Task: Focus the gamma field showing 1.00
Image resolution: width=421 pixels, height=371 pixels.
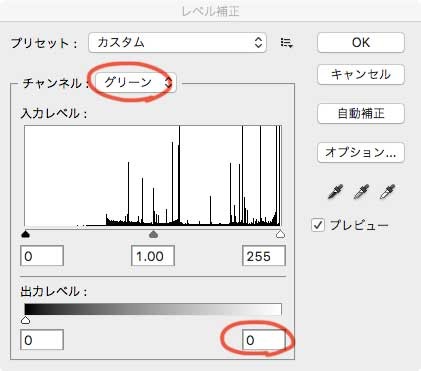Action: pos(153,256)
